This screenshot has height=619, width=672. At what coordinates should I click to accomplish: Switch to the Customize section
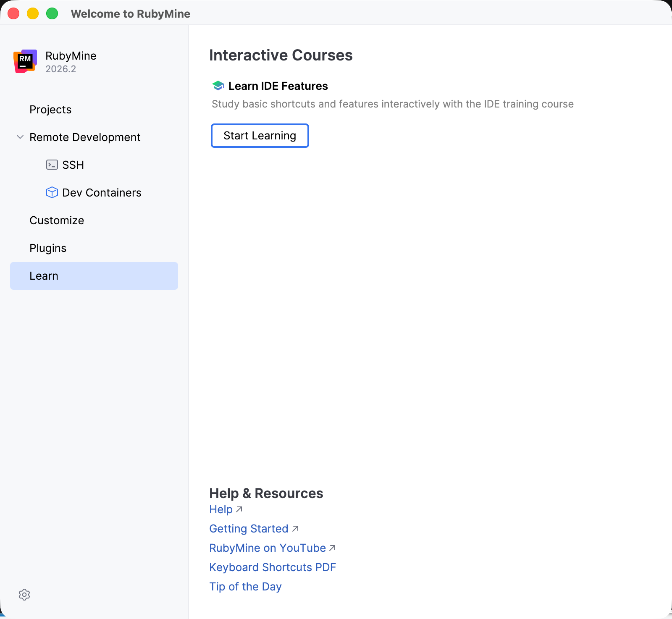click(94, 220)
